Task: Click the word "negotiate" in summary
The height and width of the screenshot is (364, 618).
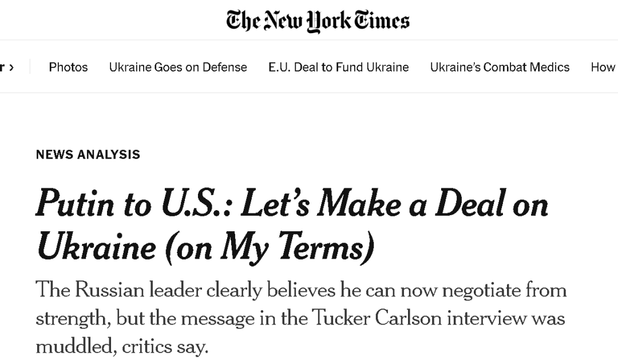Action: [x=481, y=291]
